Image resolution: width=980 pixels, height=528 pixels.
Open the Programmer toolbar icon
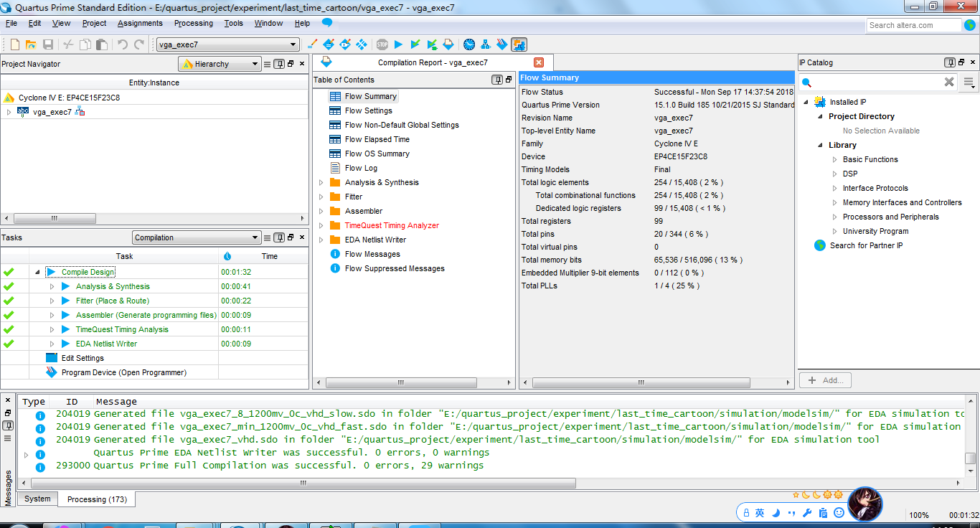502,44
